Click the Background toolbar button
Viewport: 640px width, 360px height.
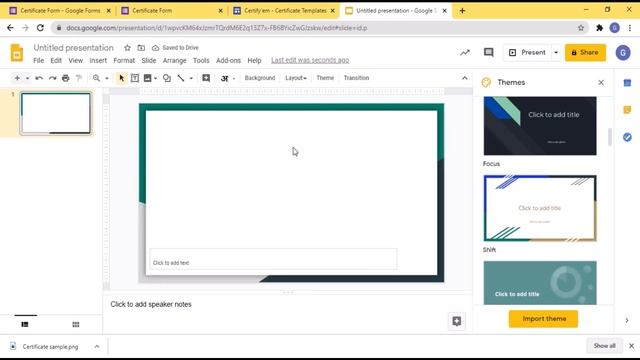(x=260, y=78)
